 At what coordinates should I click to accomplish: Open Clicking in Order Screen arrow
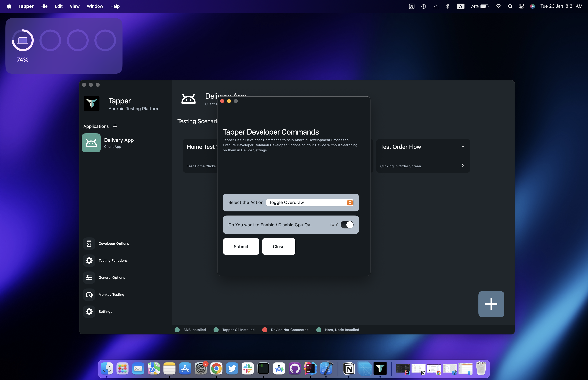[x=463, y=165]
